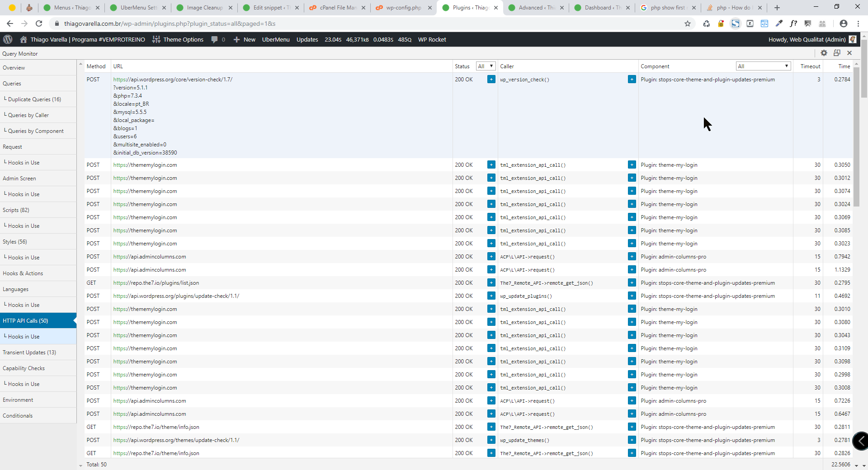Click the Query Monitor panel position toggle icon
868x470 pixels.
pos(837,53)
